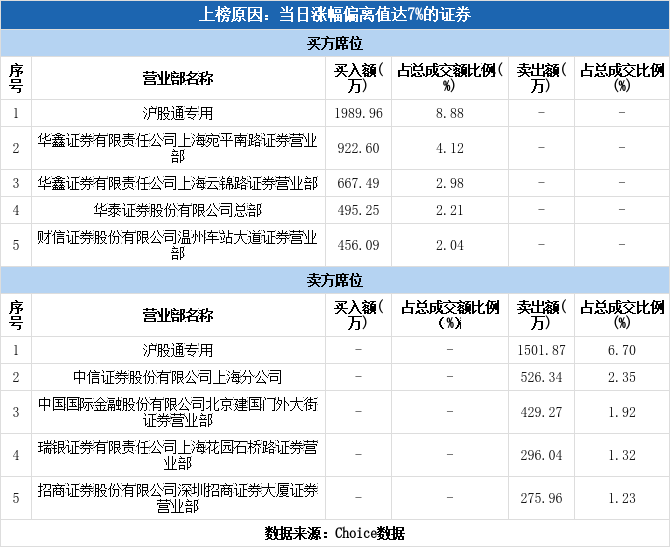Click the sell amount 1501.87

pyautogui.click(x=541, y=350)
